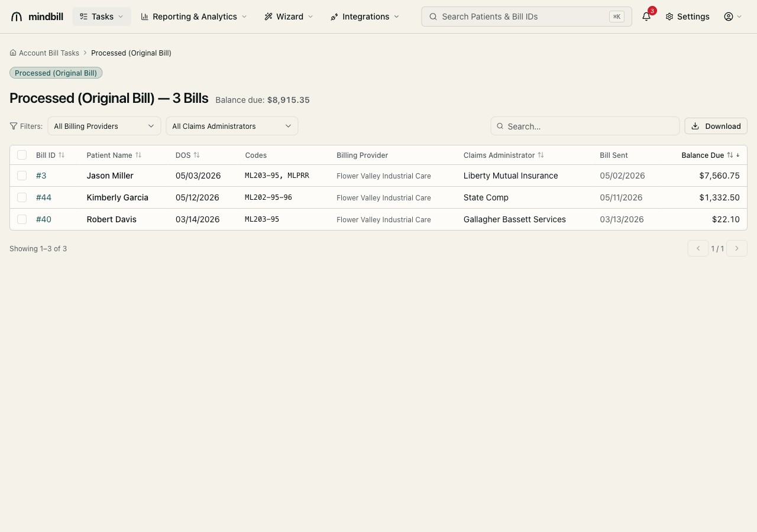Click the $22.10 balance
Viewport: 757px width, 532px height.
[726, 219]
